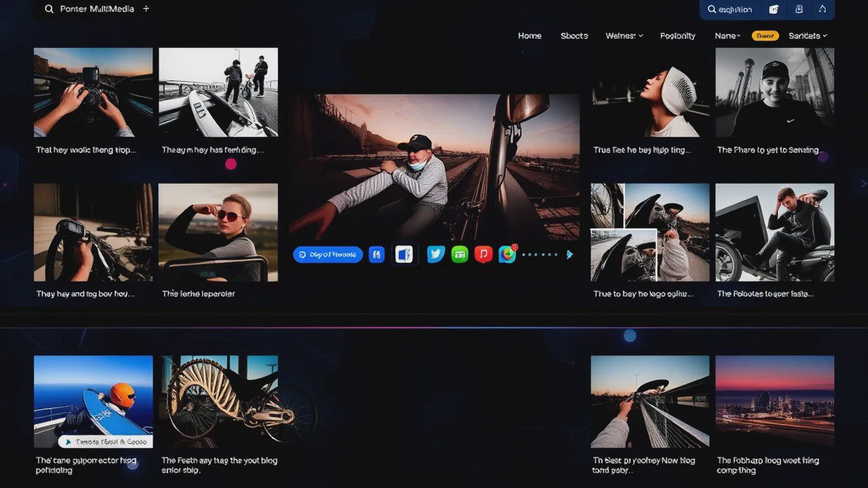The height and width of the screenshot is (488, 868).
Task: Click caption 'True fiee he bey hiup ting...'
Action: pyautogui.click(x=642, y=150)
